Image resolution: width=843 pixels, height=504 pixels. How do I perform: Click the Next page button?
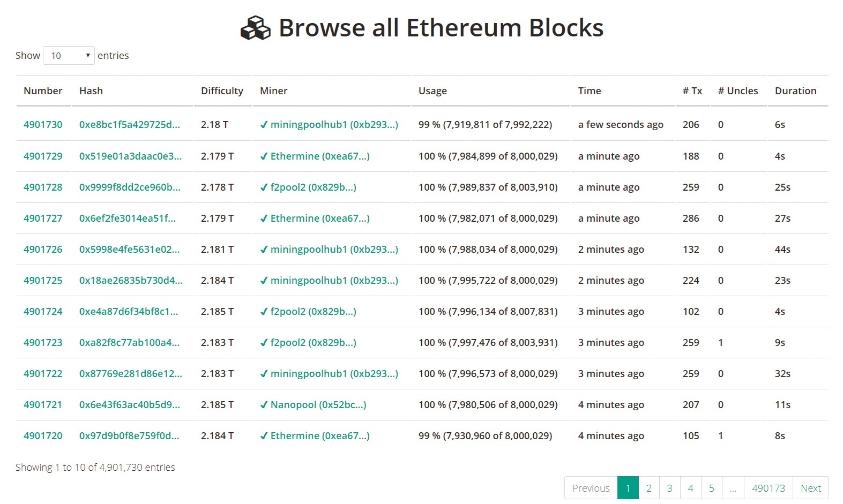click(x=811, y=488)
